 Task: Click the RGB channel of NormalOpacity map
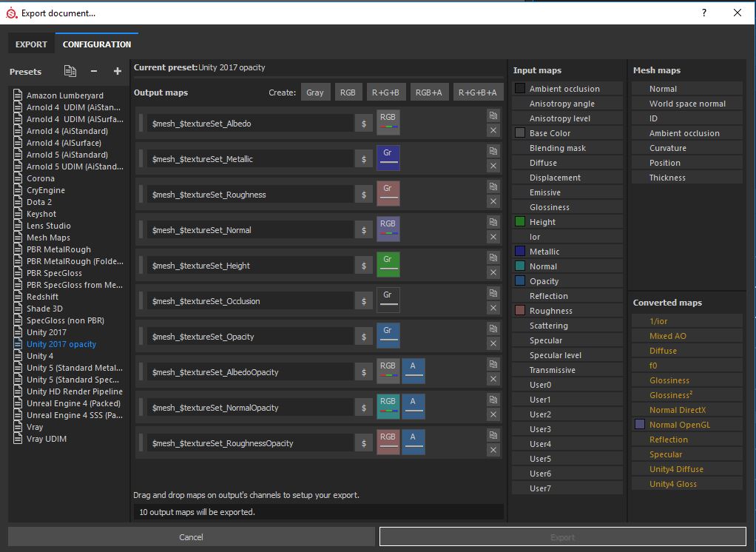[388, 406]
